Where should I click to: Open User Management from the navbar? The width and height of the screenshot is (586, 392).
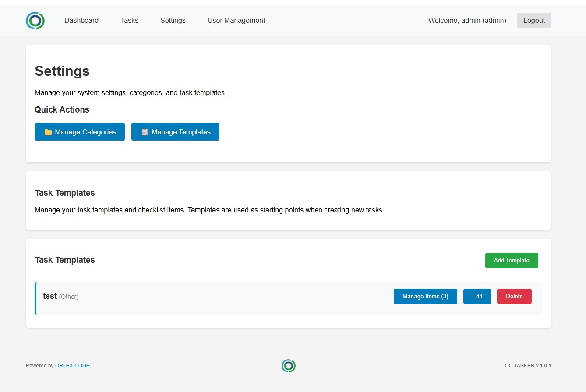pyautogui.click(x=236, y=21)
